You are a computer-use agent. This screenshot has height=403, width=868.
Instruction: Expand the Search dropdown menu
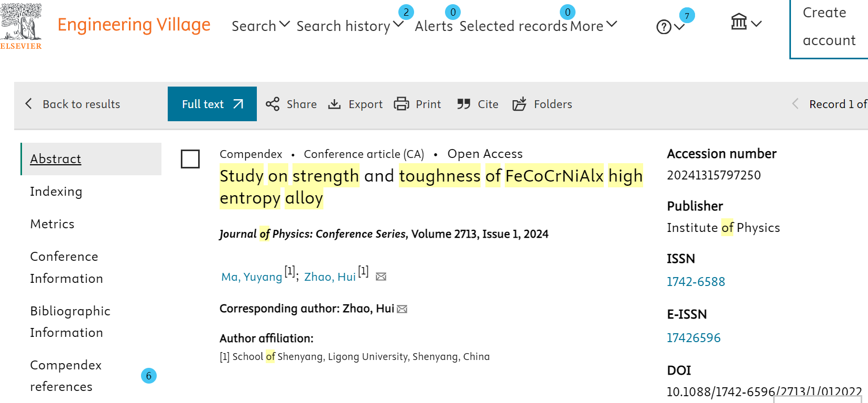pyautogui.click(x=261, y=26)
